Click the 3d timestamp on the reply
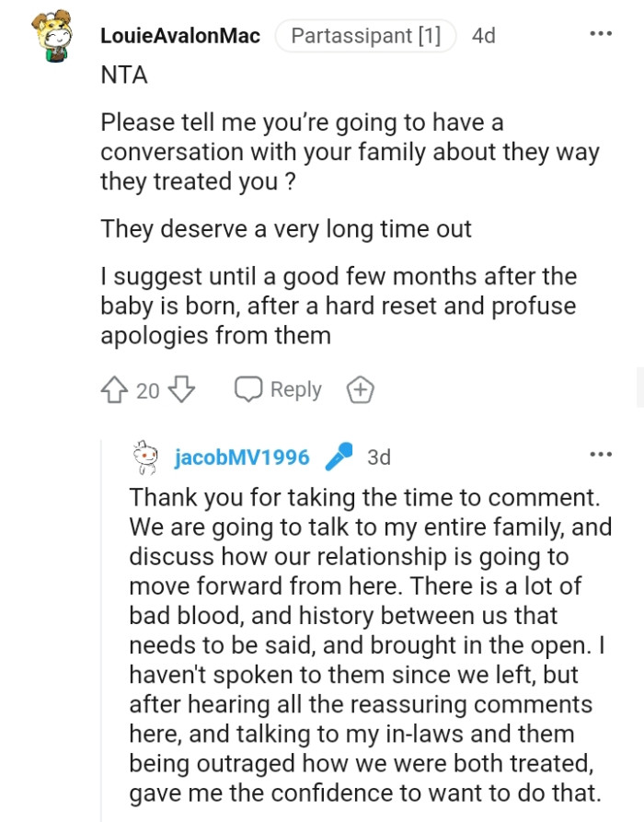Image resolution: width=644 pixels, height=822 pixels. coord(379,455)
